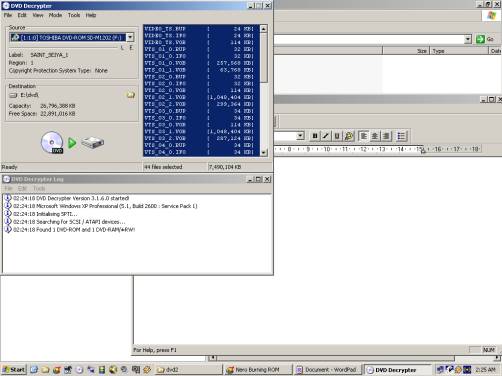Launch Internet Explorer quick launch icon
502x376 pixels.
click(x=34, y=370)
